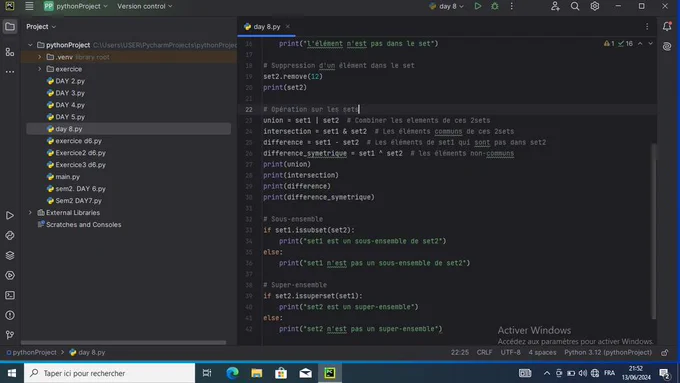The height and width of the screenshot is (383, 680).
Task: Toggle read-only lock in status bar
Action: tap(664, 353)
